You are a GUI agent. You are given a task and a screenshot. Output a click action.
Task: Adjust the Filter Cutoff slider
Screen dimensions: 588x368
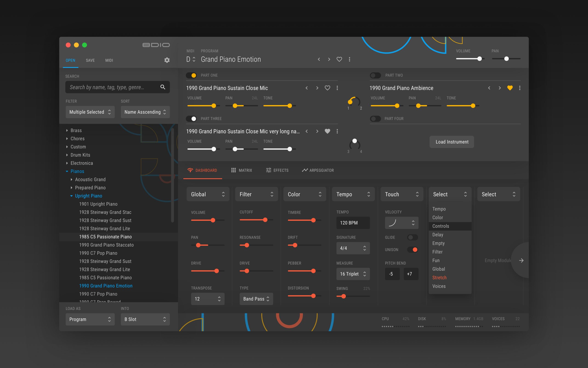(256, 220)
